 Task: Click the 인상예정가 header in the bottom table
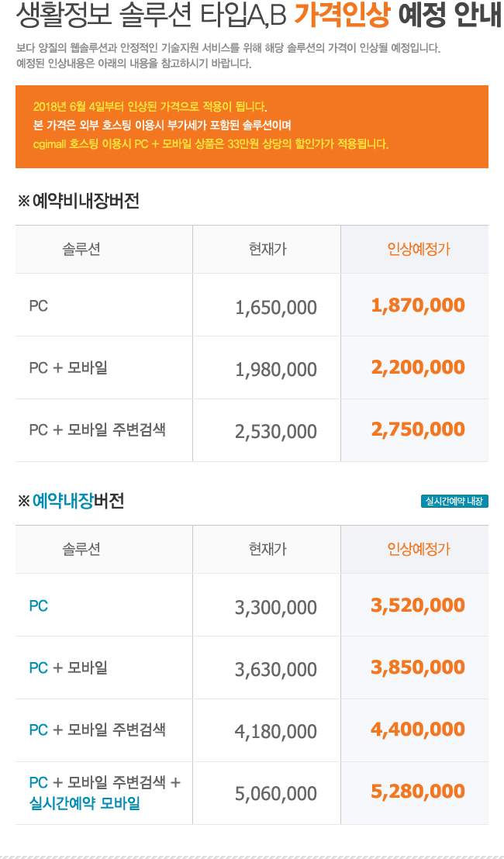(x=419, y=550)
